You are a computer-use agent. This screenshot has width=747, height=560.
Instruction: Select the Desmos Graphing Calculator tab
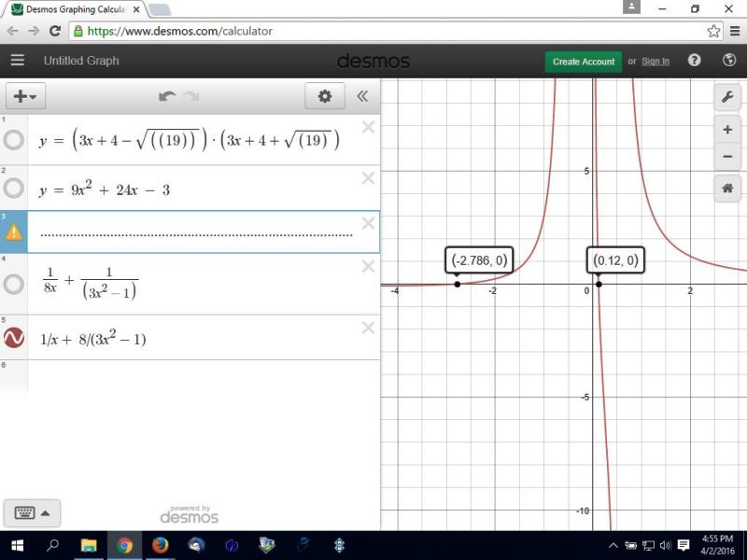coord(76,9)
